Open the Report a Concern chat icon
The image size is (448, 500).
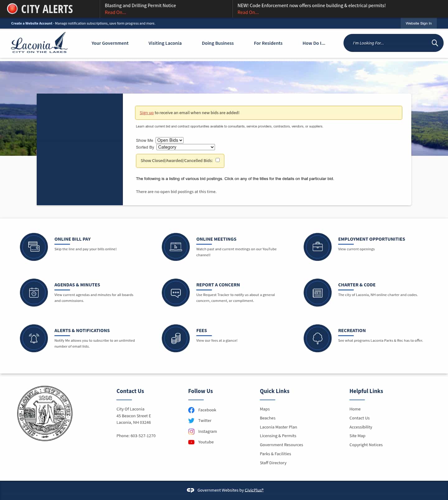pos(176,293)
